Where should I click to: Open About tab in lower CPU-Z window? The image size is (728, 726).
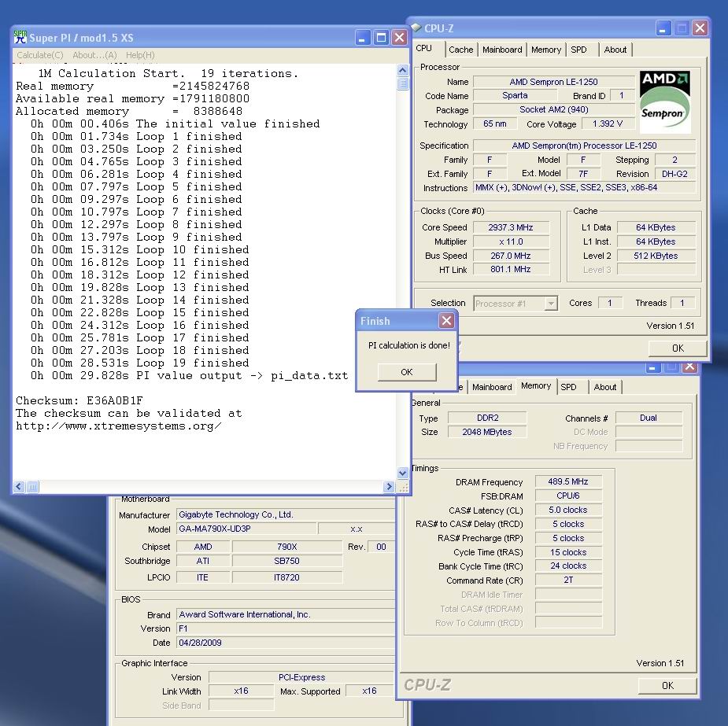(x=605, y=387)
